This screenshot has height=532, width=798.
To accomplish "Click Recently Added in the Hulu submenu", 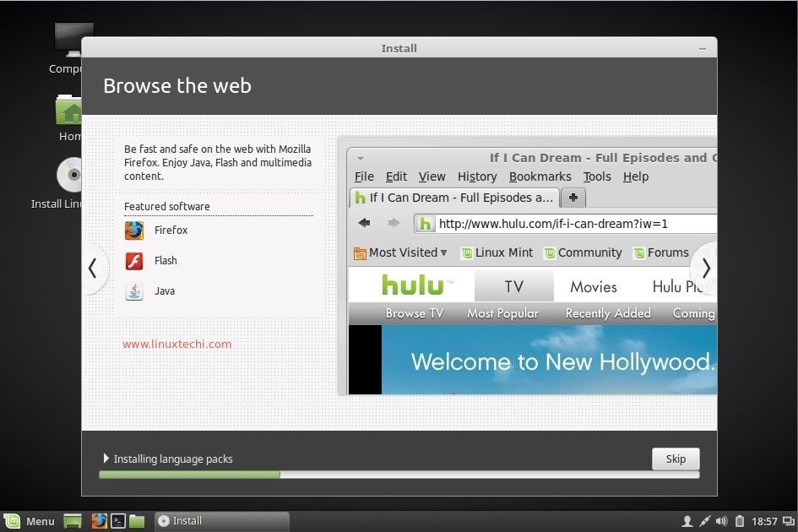I will click(x=608, y=313).
